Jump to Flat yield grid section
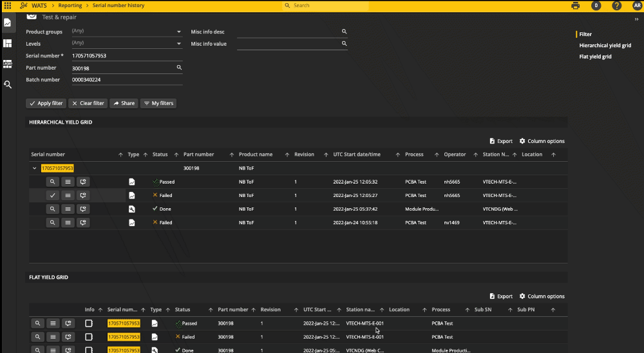 click(x=595, y=57)
